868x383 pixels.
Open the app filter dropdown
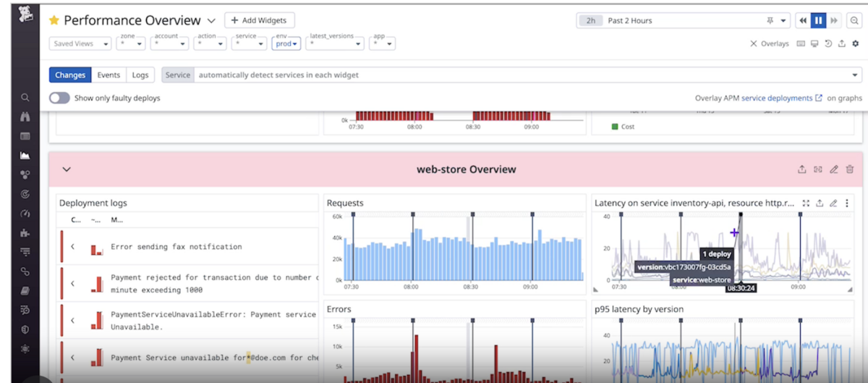coord(382,43)
